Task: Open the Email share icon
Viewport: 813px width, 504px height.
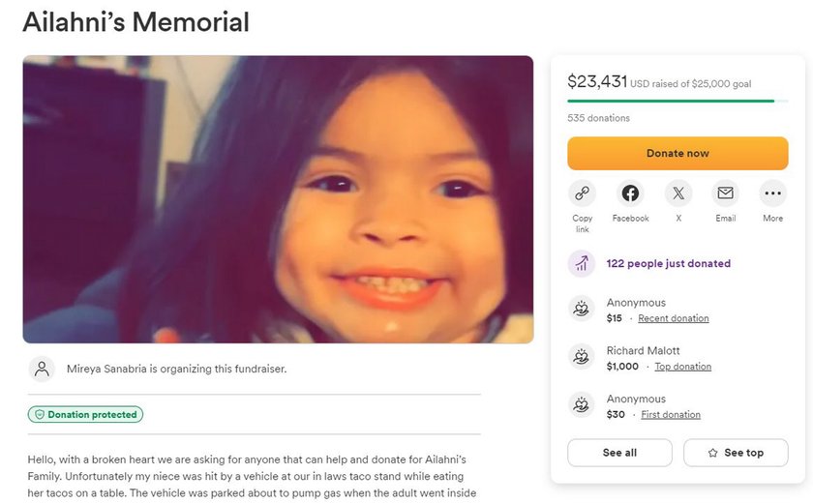Action: pyautogui.click(x=725, y=193)
